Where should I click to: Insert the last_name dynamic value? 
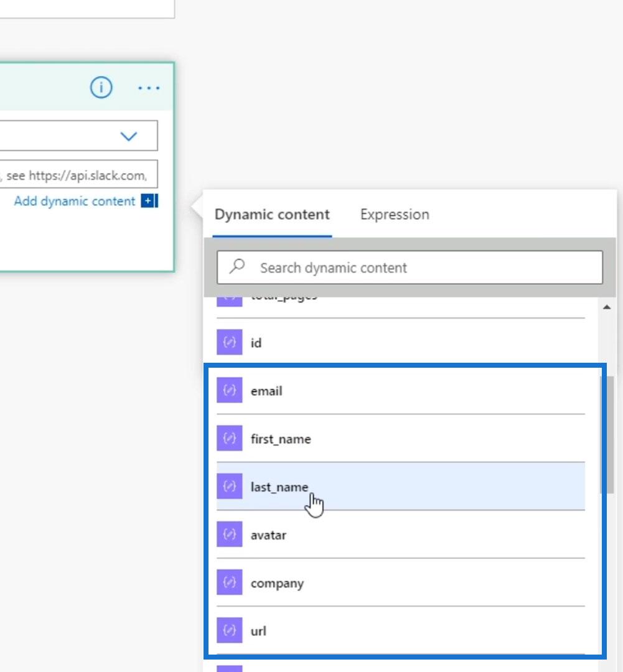(x=401, y=487)
